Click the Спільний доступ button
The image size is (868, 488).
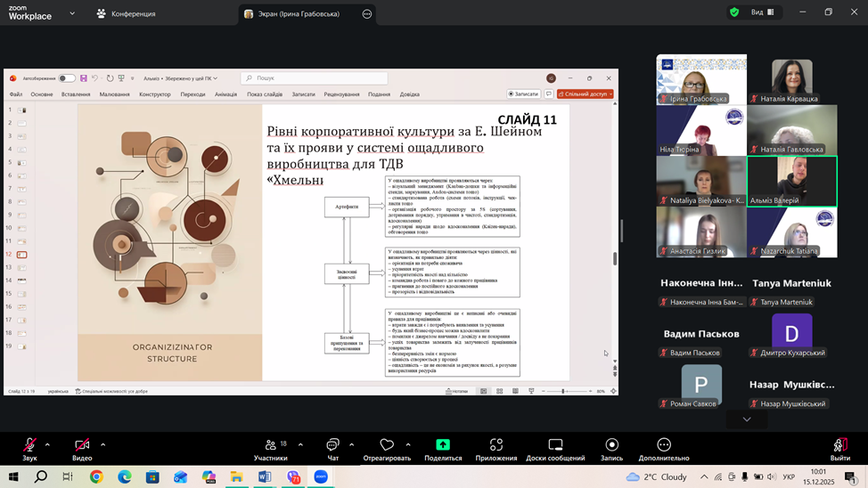[x=585, y=94]
